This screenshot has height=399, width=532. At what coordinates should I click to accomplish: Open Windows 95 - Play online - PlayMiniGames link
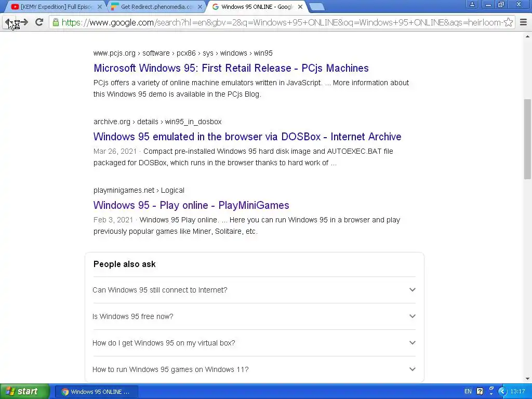(x=191, y=205)
